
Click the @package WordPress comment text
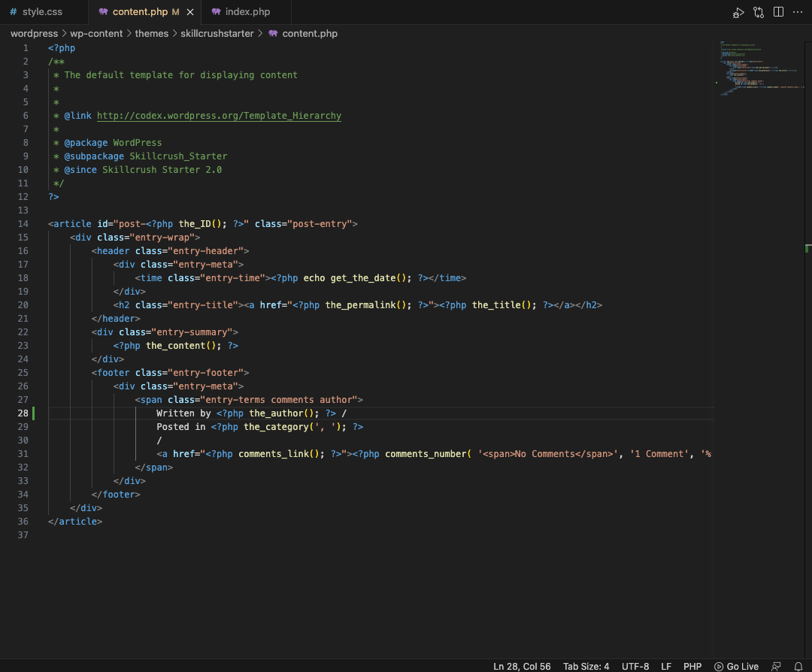click(x=113, y=142)
